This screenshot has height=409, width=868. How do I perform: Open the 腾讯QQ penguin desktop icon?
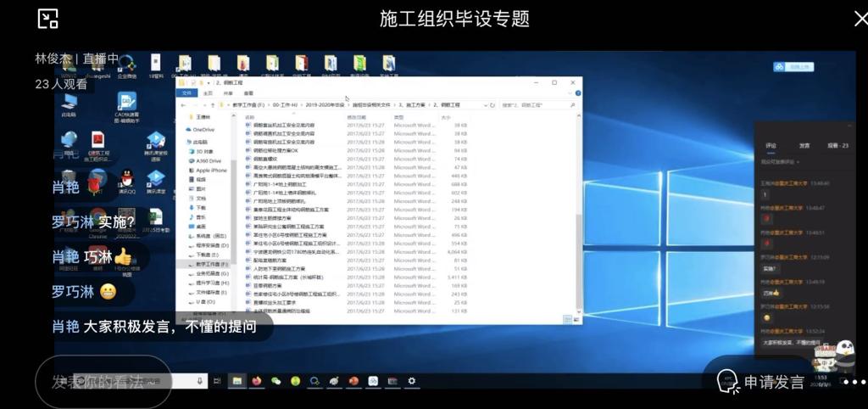coord(126,179)
